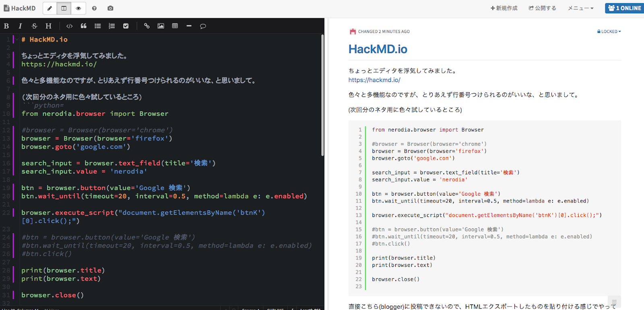Click 'print(browser.title)' in the editor
Screen dimensions: 644x310
coord(63,270)
